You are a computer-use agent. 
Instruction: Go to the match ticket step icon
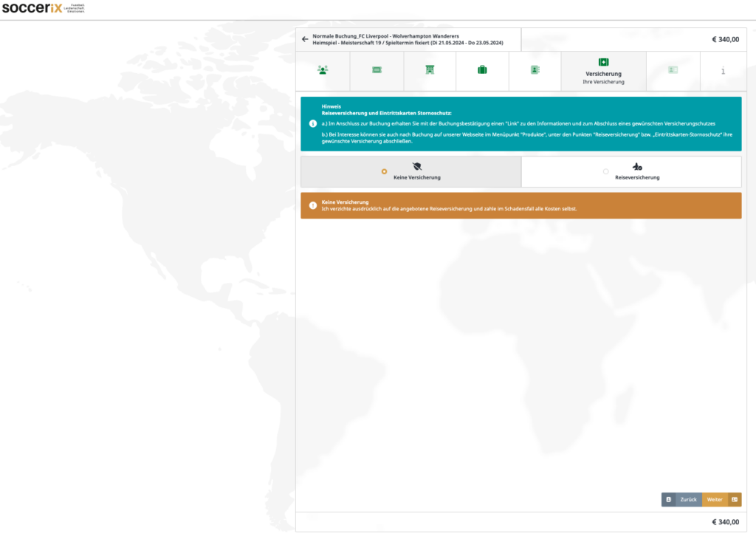[x=377, y=70]
